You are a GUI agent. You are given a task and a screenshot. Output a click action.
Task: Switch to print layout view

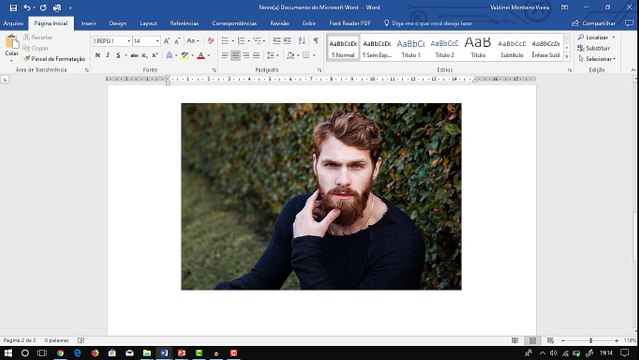point(532,340)
